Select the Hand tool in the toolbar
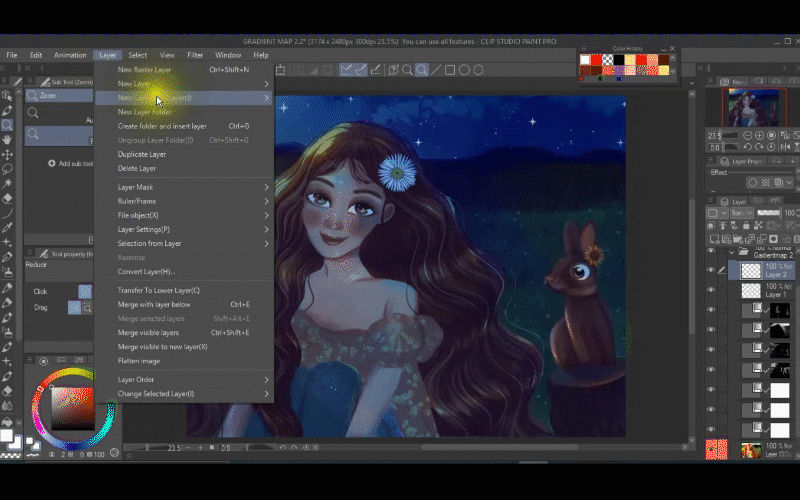This screenshot has width=800, height=500. [7, 140]
